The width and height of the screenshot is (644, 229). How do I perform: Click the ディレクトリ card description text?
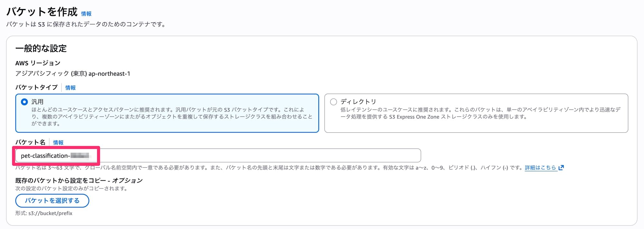480,113
